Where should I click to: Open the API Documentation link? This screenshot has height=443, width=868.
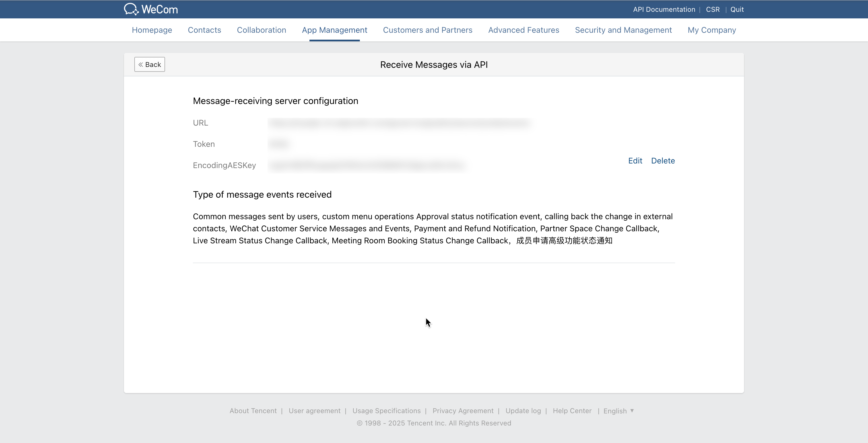(664, 9)
